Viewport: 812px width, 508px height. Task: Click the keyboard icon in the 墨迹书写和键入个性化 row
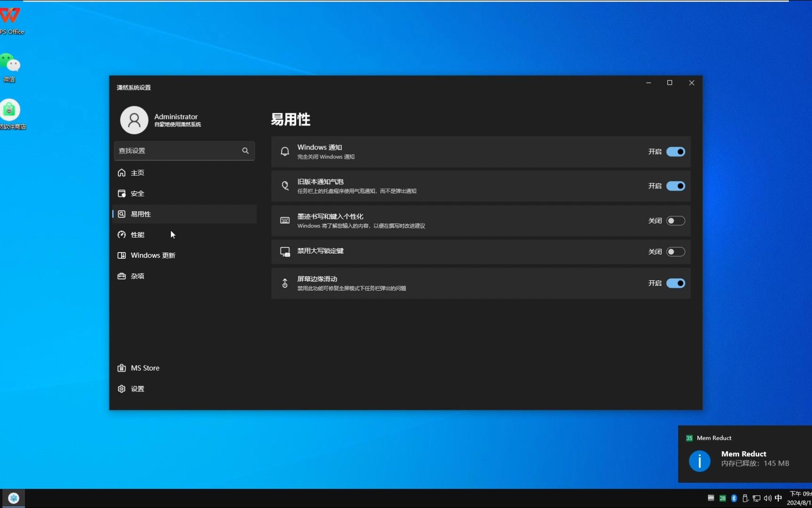tap(285, 221)
